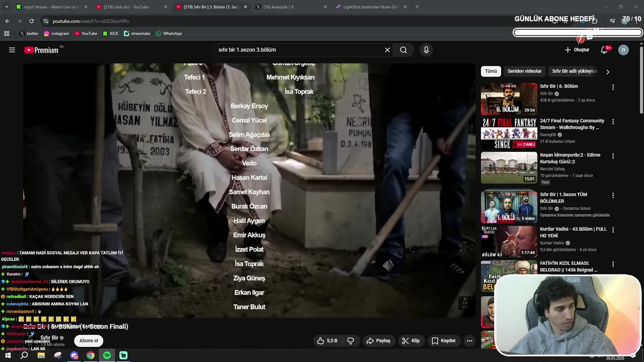644x362 pixels.
Task: Open options for Kurtlar Vadisi 43.Bölüm
Action: click(613, 230)
